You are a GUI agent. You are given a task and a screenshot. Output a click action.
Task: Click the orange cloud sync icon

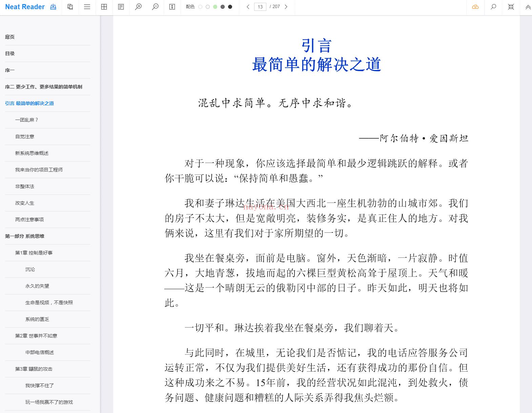475,7
